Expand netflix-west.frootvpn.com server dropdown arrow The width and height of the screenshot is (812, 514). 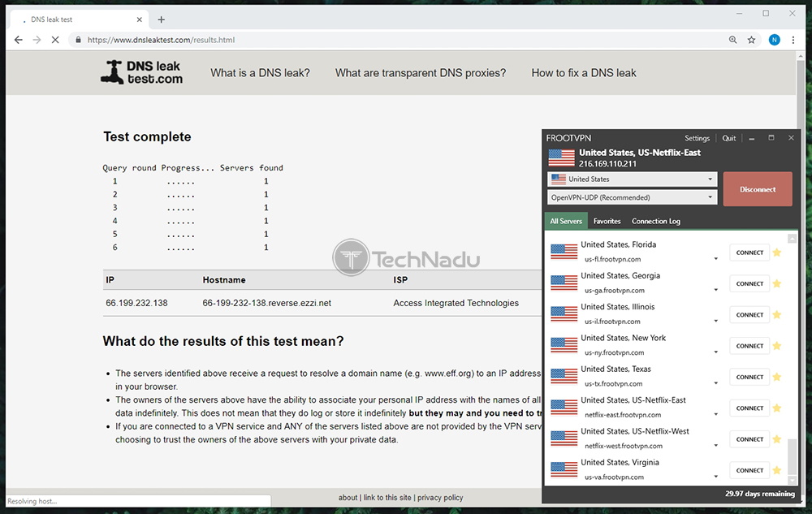pos(715,445)
